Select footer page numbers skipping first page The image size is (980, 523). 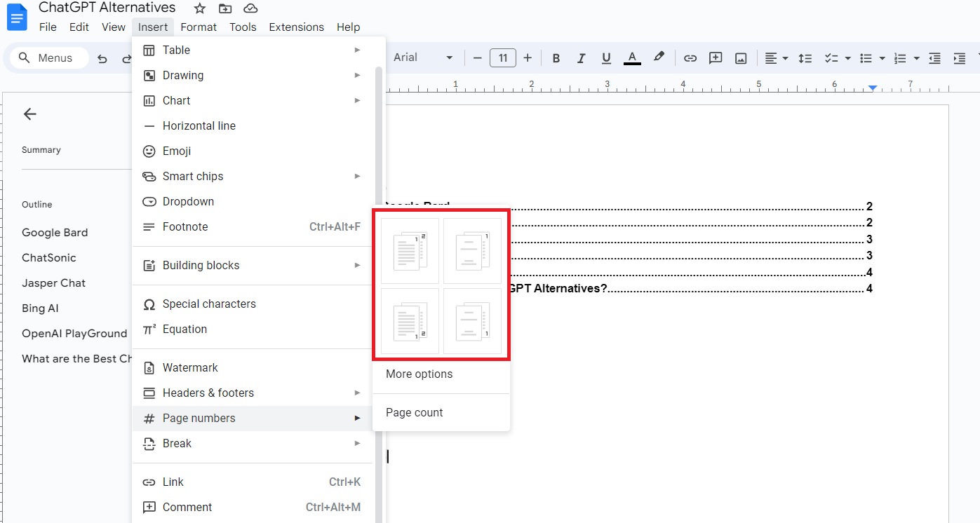click(x=472, y=321)
